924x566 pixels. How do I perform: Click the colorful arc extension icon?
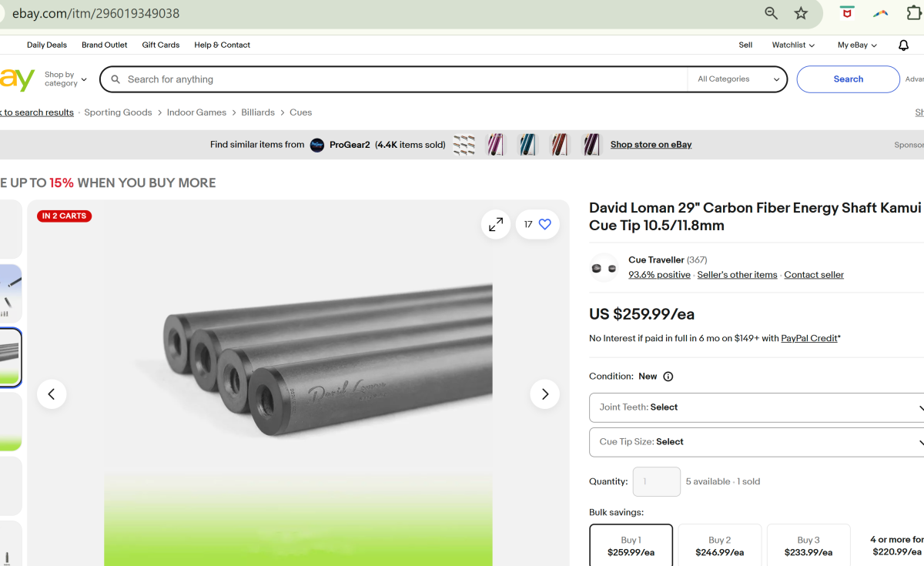881,13
